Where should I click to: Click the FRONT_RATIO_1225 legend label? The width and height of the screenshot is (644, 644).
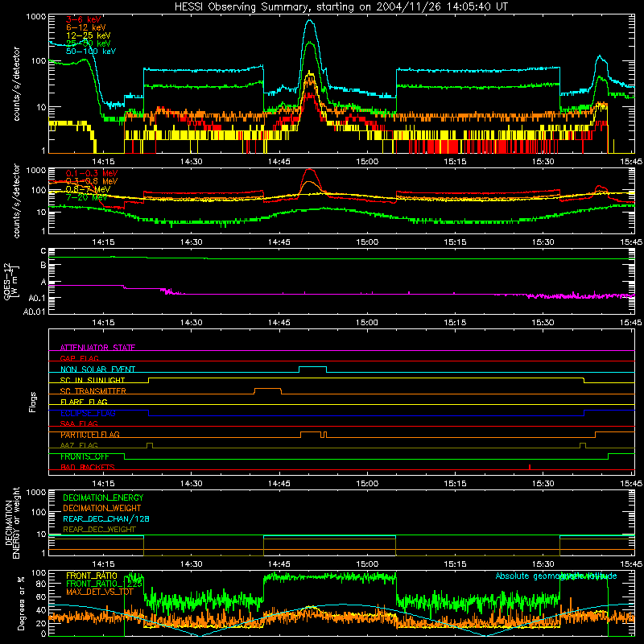(x=104, y=584)
